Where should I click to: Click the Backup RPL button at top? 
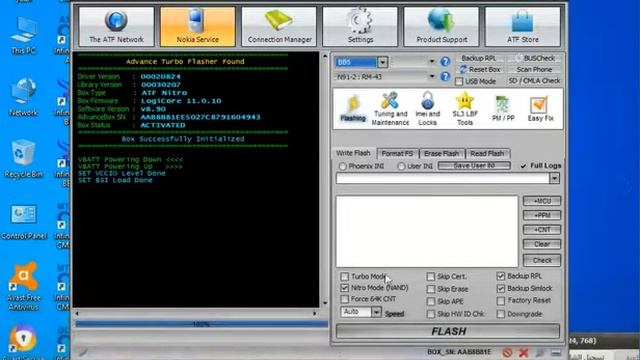pos(479,58)
